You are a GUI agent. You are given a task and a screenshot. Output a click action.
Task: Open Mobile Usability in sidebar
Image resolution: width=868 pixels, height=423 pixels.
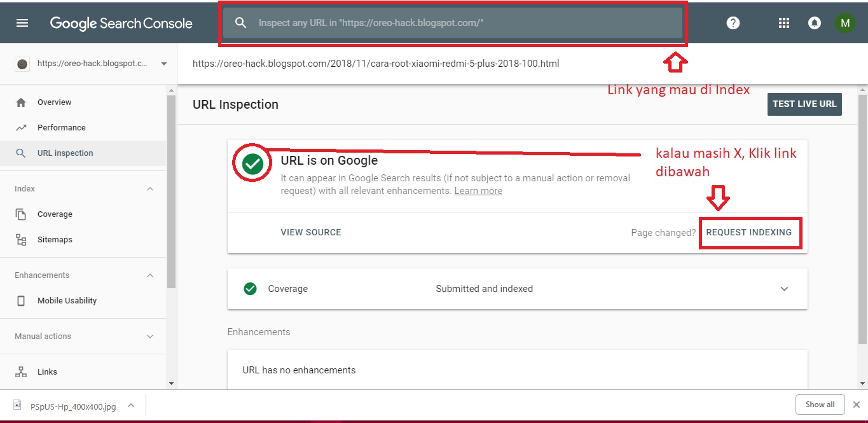83,301
